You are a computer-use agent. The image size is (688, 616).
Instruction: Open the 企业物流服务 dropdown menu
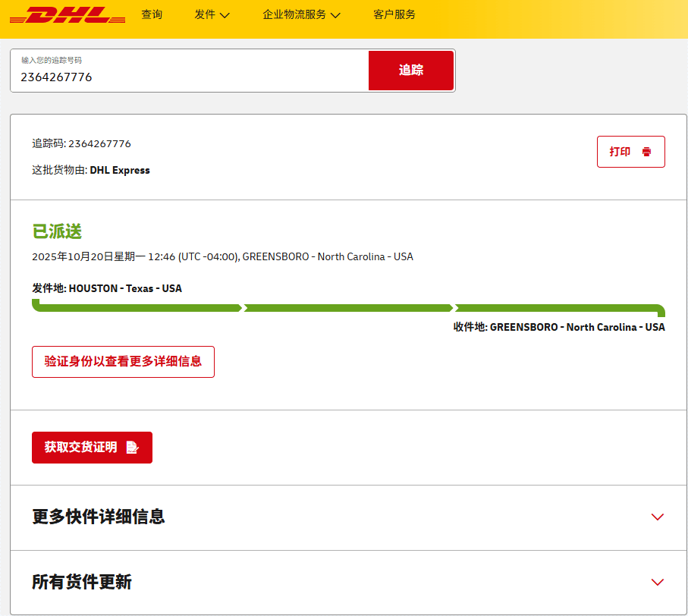294,14
